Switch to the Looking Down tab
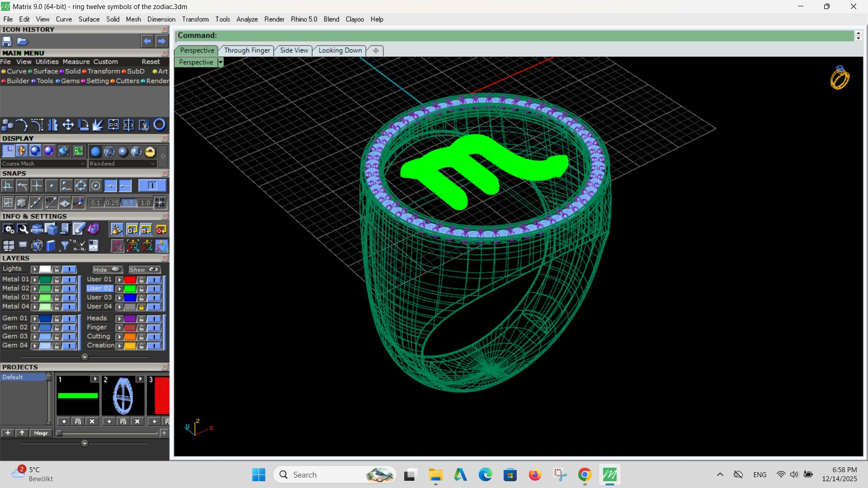This screenshot has height=488, width=868. pyautogui.click(x=340, y=50)
